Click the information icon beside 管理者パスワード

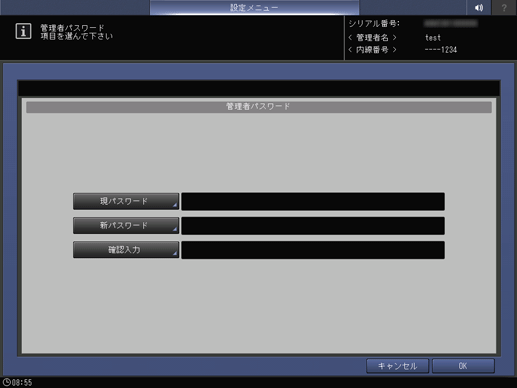[23, 31]
